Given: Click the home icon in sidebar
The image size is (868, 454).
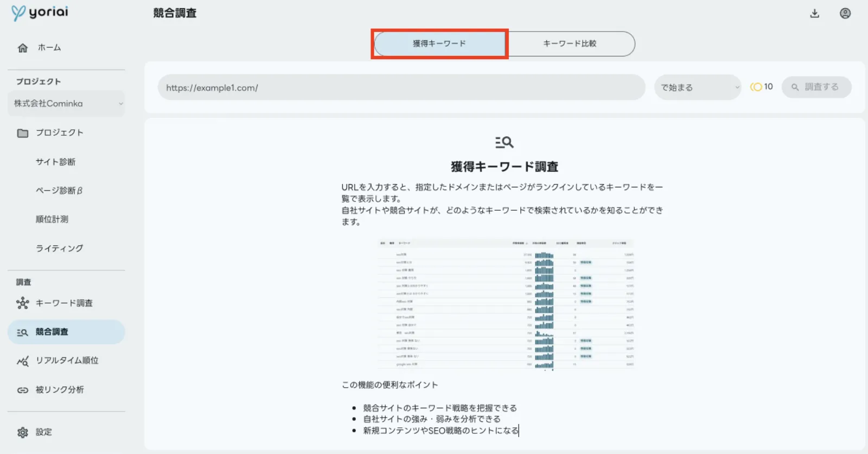Looking at the screenshot, I should [23, 48].
